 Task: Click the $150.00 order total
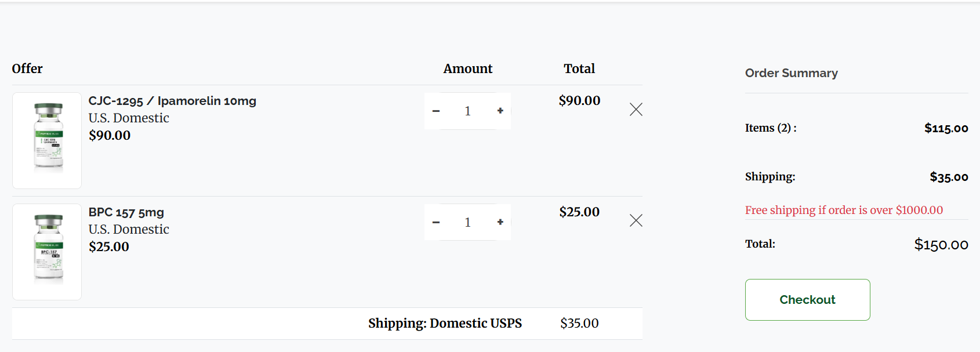click(x=941, y=245)
